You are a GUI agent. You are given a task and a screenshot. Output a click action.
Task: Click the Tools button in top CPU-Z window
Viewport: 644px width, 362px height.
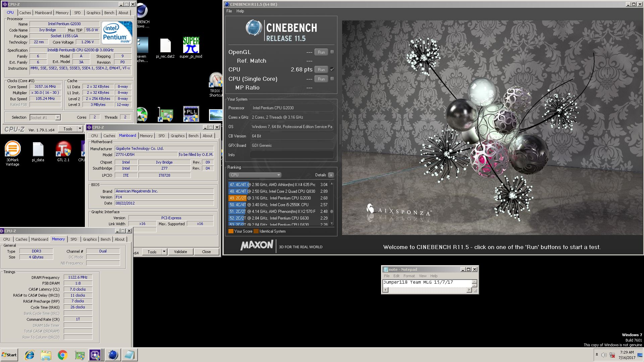[x=68, y=129]
